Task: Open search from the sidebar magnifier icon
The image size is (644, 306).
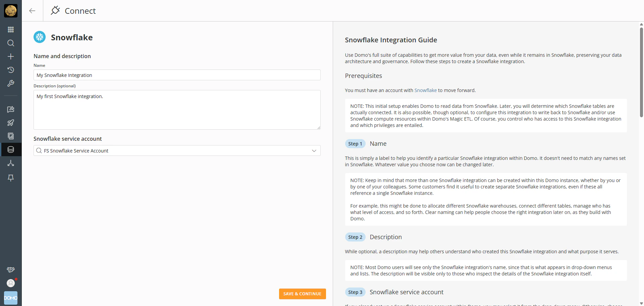Action: [11, 43]
